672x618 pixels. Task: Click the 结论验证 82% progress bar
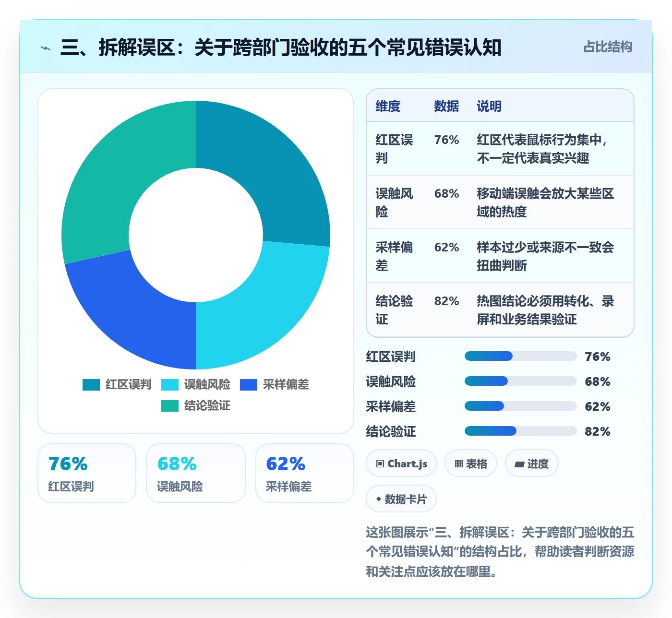(520, 431)
